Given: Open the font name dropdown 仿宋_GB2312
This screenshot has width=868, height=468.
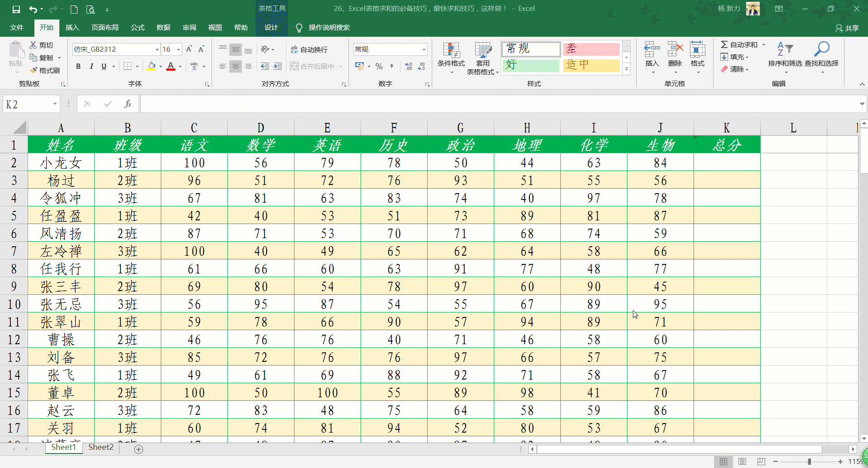Looking at the screenshot, I should coord(157,49).
